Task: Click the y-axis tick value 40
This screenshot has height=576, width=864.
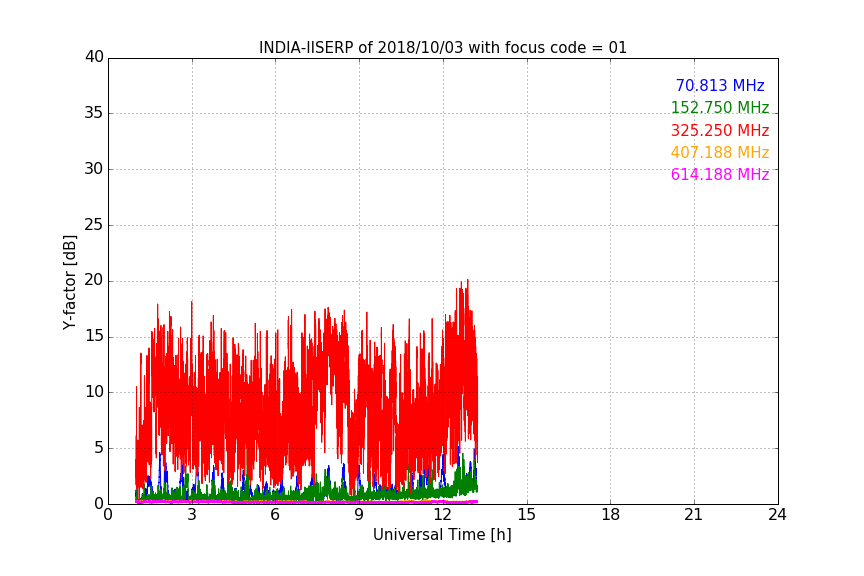Action: [x=94, y=57]
